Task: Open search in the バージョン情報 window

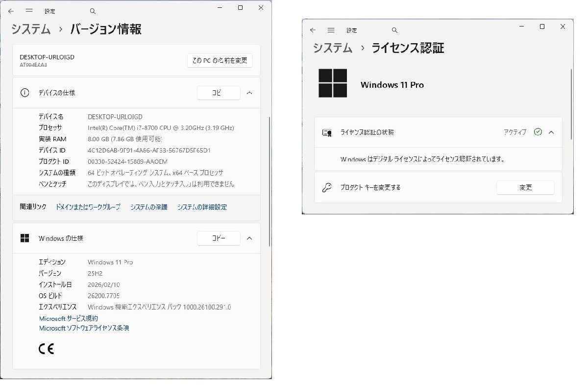Action: (92, 10)
